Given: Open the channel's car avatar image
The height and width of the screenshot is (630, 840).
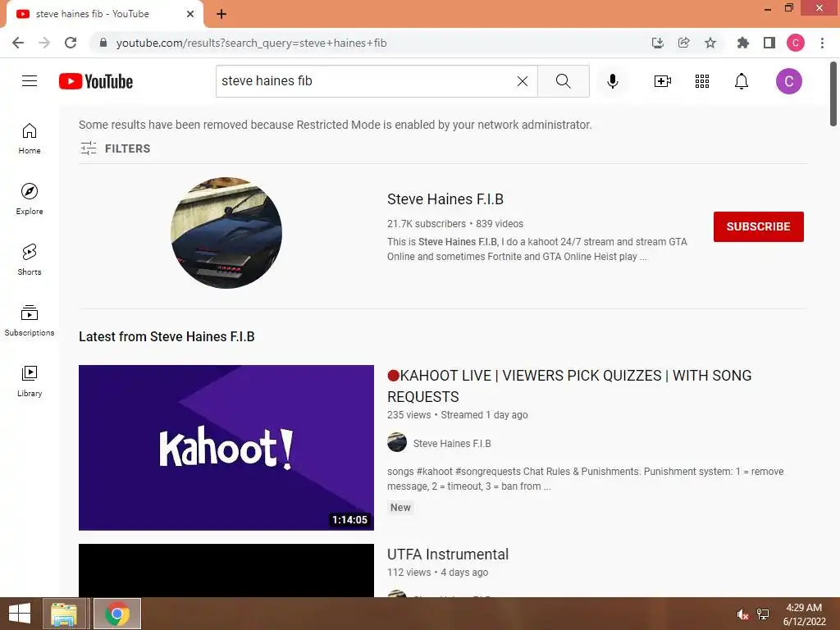Looking at the screenshot, I should [226, 232].
